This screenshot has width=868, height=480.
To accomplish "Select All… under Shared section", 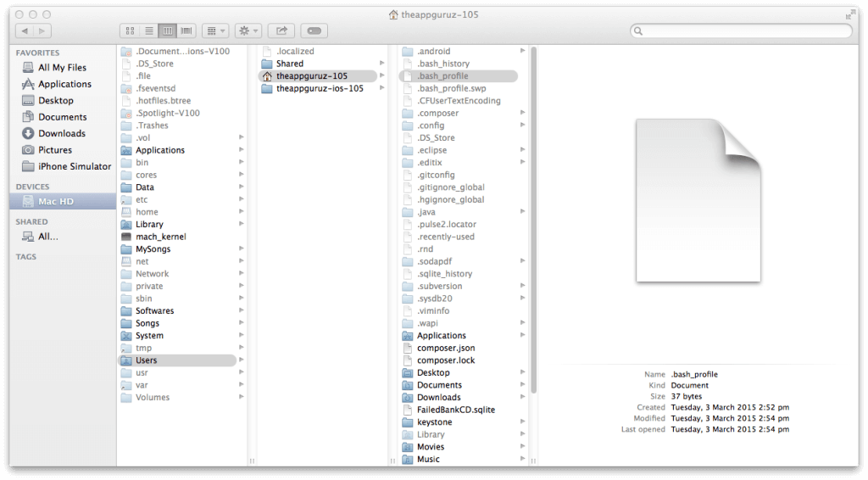I will 40,237.
